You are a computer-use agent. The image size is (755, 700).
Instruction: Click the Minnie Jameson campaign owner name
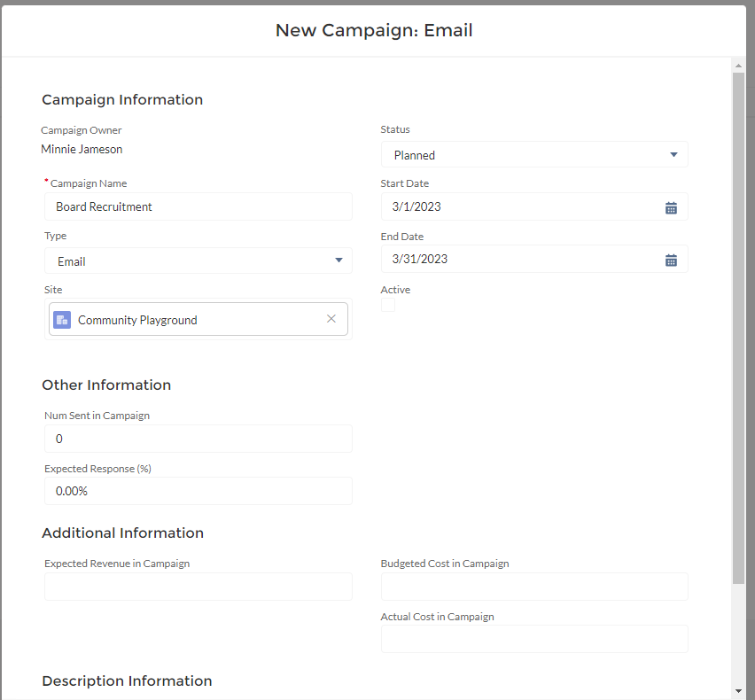82,149
